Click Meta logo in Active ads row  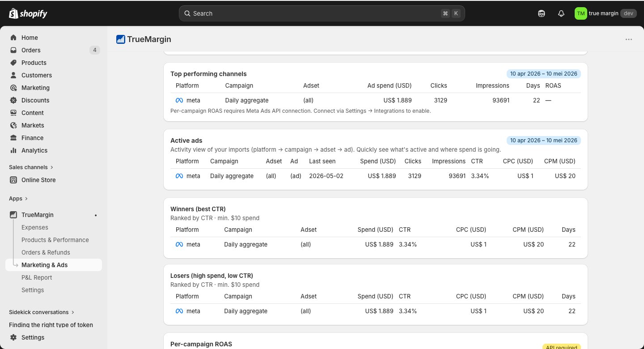(179, 176)
